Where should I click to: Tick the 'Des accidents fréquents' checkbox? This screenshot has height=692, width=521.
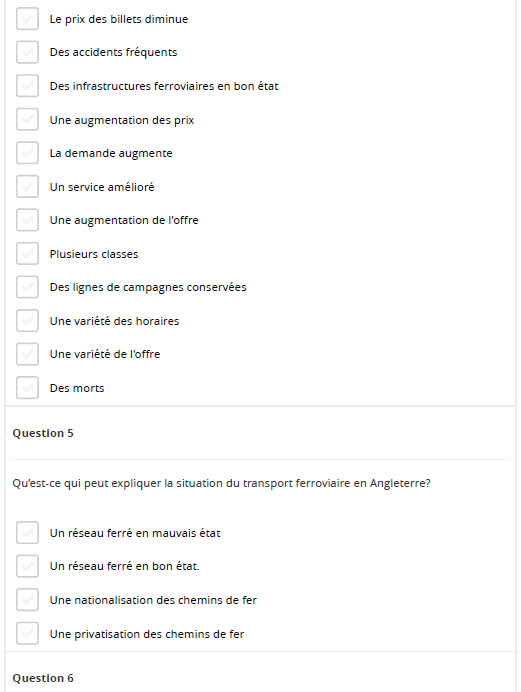coord(27,52)
